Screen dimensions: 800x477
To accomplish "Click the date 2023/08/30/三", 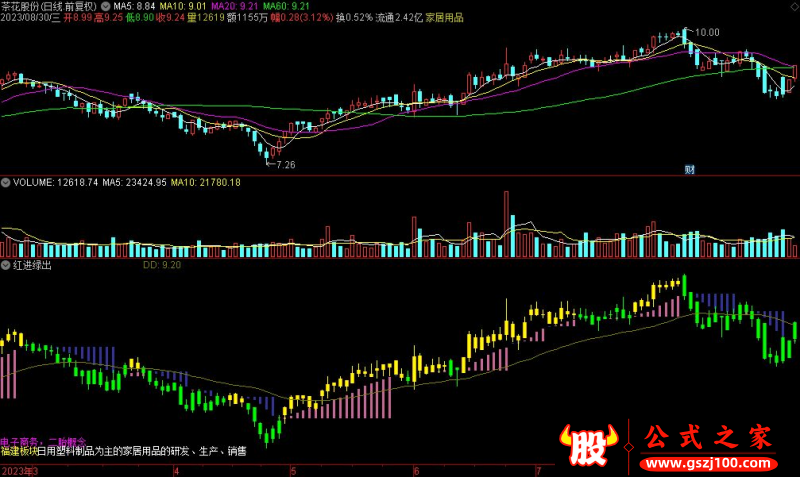I will coord(30,18).
